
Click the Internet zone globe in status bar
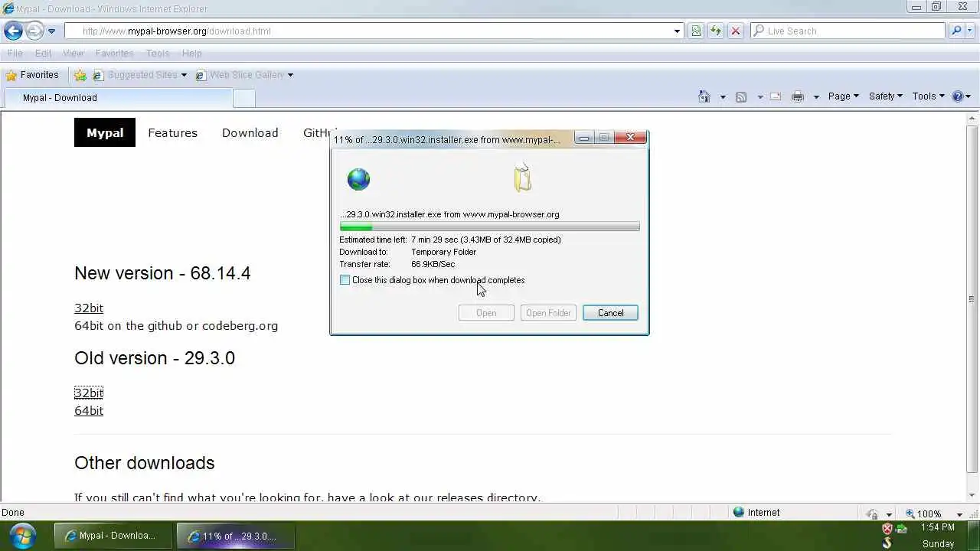[739, 513]
